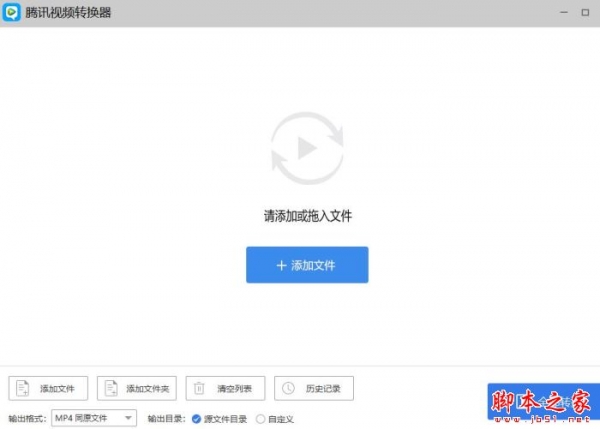
Task: Click the 清空列表 button
Action: click(x=225, y=388)
